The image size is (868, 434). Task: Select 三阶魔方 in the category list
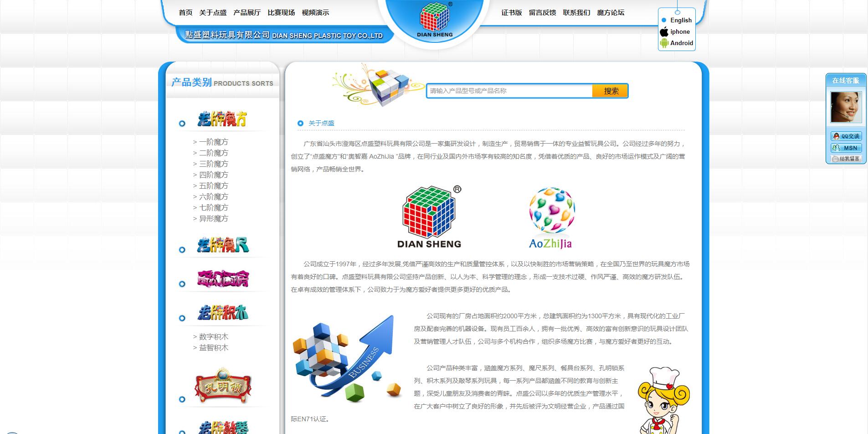(x=213, y=164)
